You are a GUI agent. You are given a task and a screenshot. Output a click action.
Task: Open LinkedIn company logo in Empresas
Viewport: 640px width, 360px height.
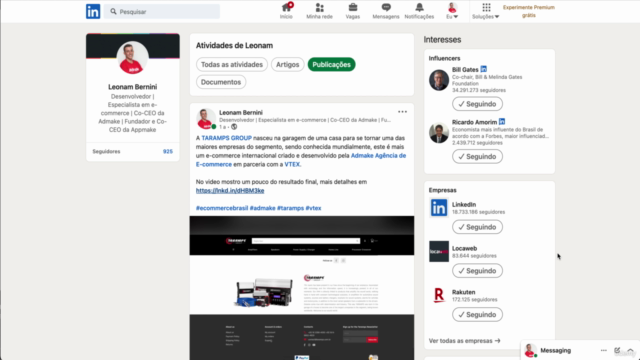click(439, 208)
